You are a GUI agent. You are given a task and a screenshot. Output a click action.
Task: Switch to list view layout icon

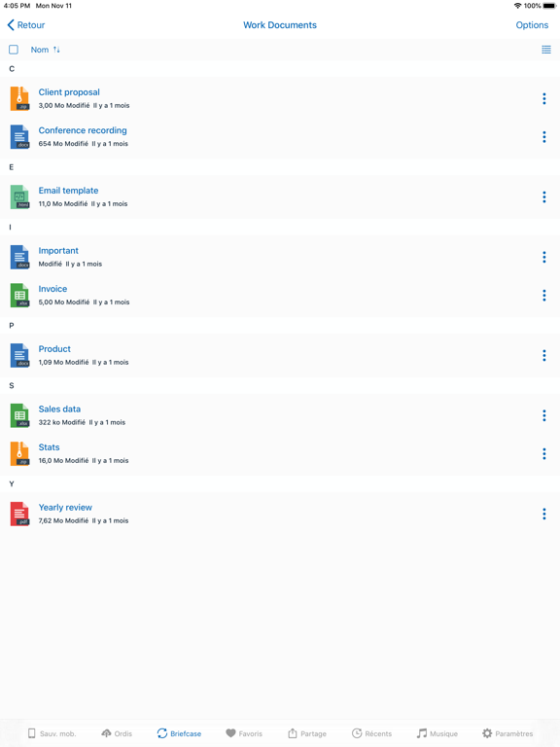[546, 50]
